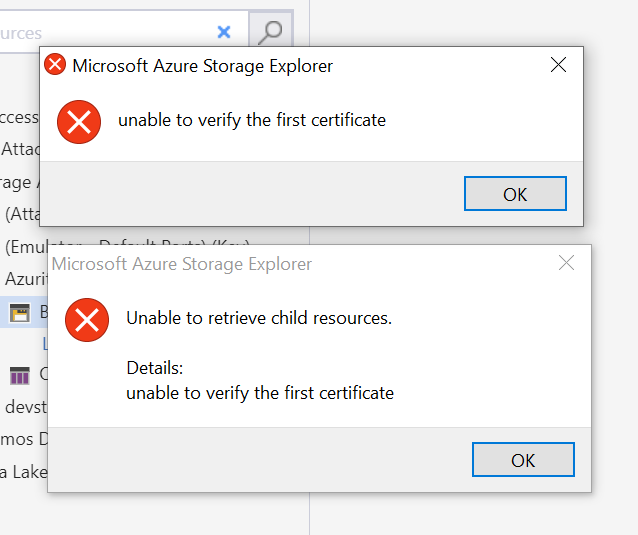Click the small red error icon in the top title bar
The width and height of the screenshot is (638, 535).
55,64
